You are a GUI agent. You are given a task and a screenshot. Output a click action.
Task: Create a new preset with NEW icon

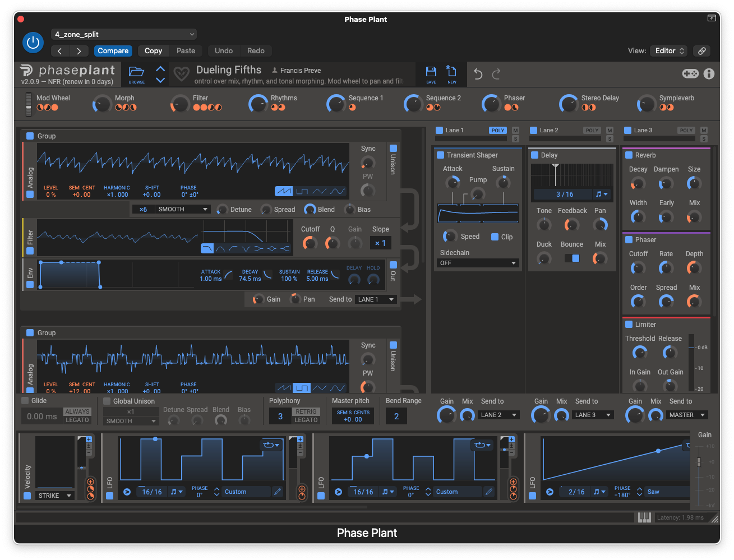[x=451, y=73]
